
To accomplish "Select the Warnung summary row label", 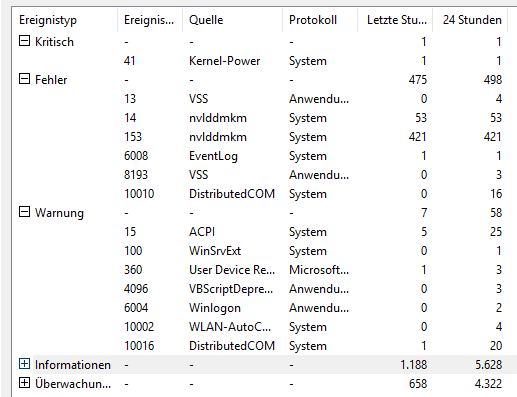I will tap(59, 213).
